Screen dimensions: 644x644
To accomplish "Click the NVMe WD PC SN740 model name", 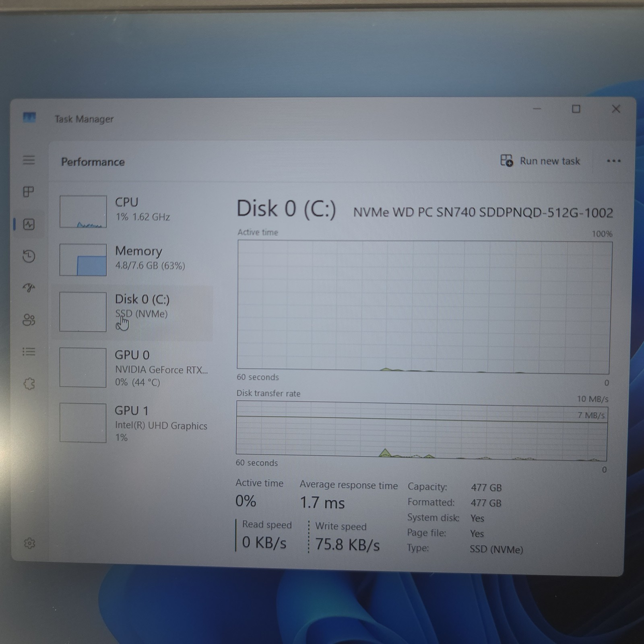I will coord(483,212).
